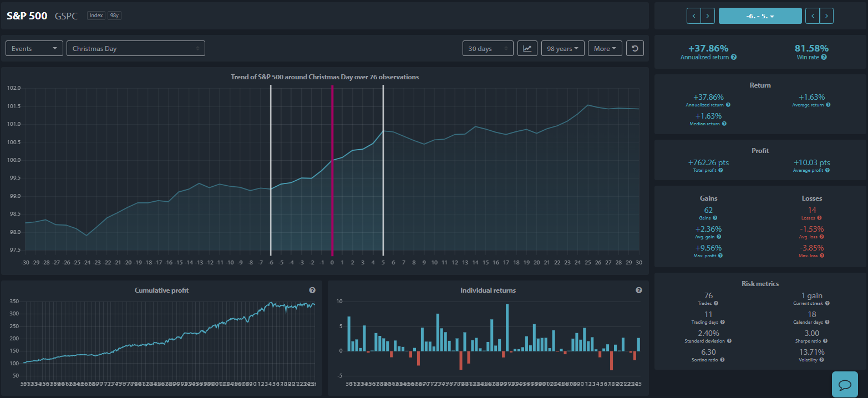
Task: Open help icon beside Trades
Action: point(716,303)
